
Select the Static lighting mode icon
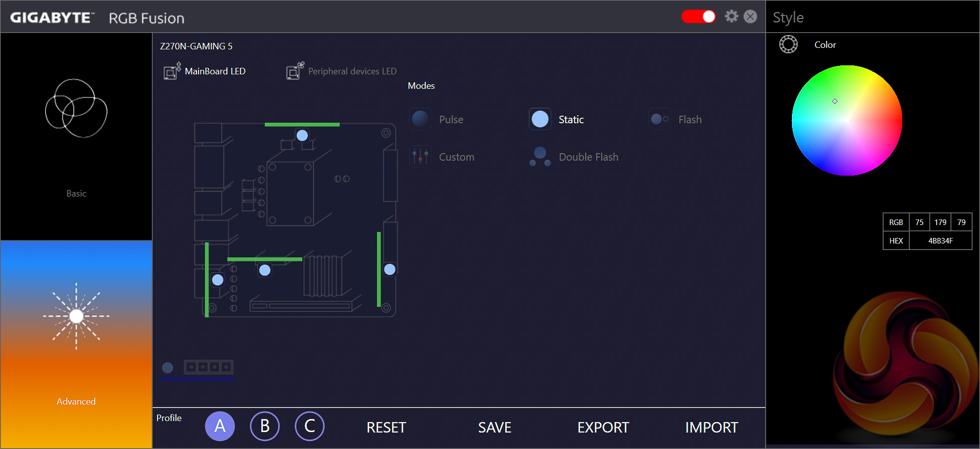[540, 119]
